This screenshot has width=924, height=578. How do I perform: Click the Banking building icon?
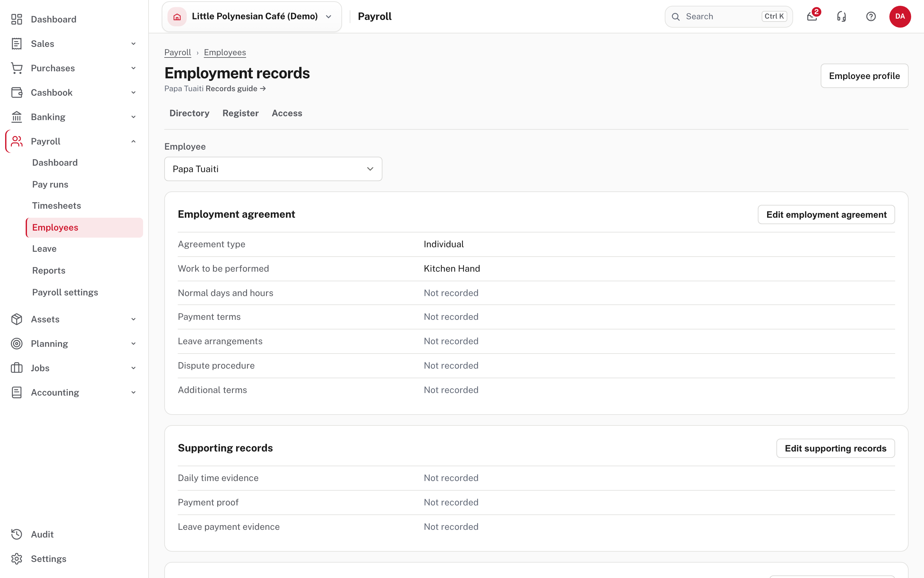coord(16,117)
